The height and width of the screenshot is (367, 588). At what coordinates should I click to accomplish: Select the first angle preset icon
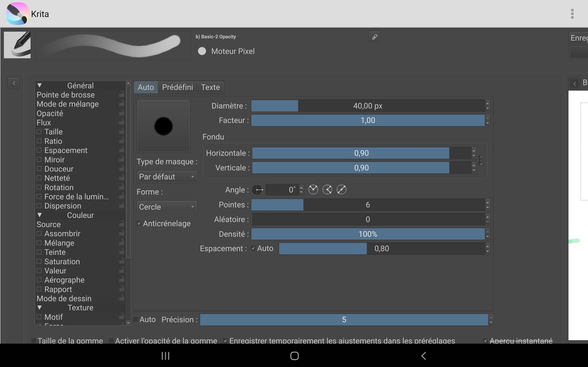(313, 190)
